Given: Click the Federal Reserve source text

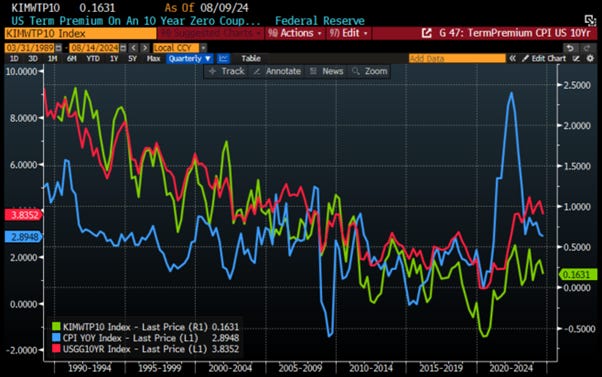Looking at the screenshot, I should point(320,20).
